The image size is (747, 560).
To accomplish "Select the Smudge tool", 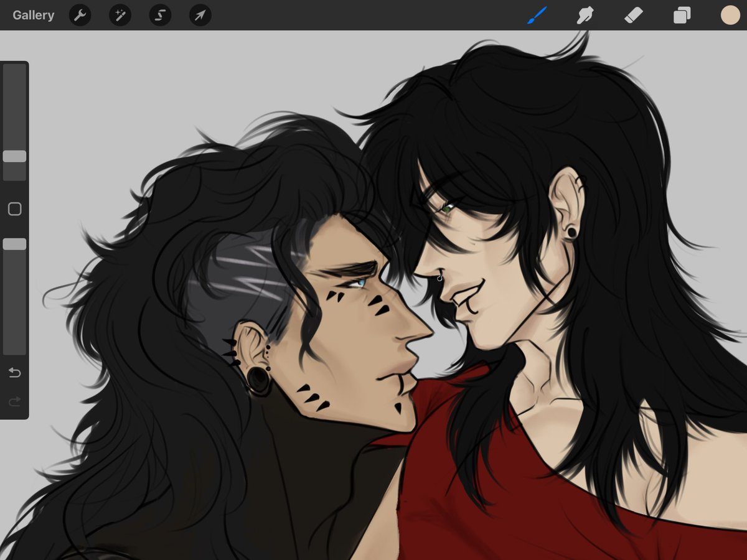I will tap(585, 15).
